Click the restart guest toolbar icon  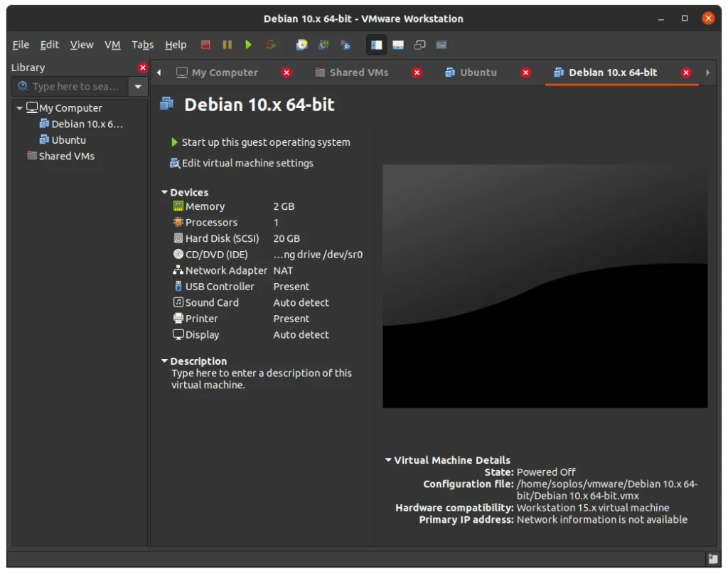tap(270, 45)
